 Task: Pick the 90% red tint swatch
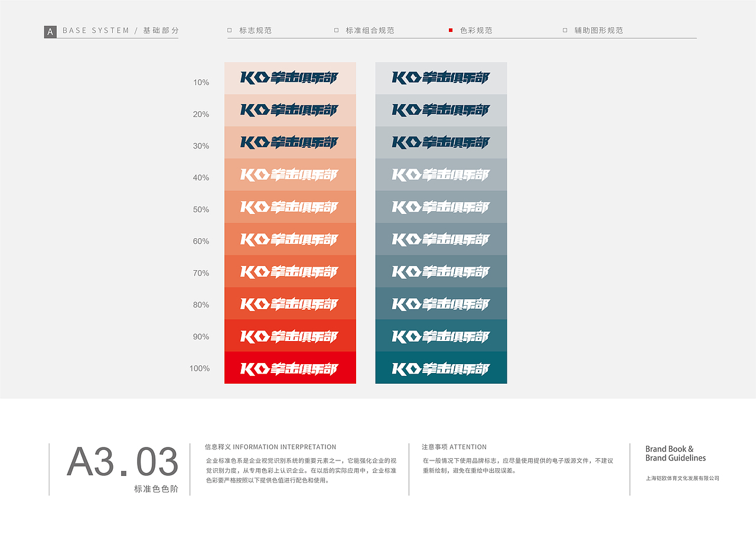point(290,336)
